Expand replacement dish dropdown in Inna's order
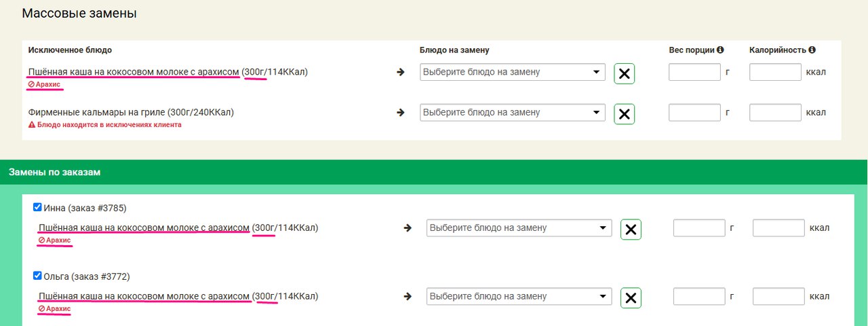This screenshot has height=326, width=868. click(x=519, y=228)
